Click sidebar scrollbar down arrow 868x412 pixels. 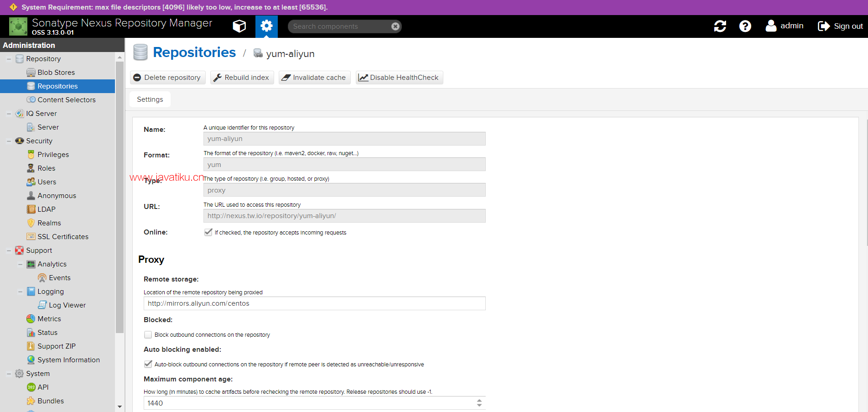point(120,407)
